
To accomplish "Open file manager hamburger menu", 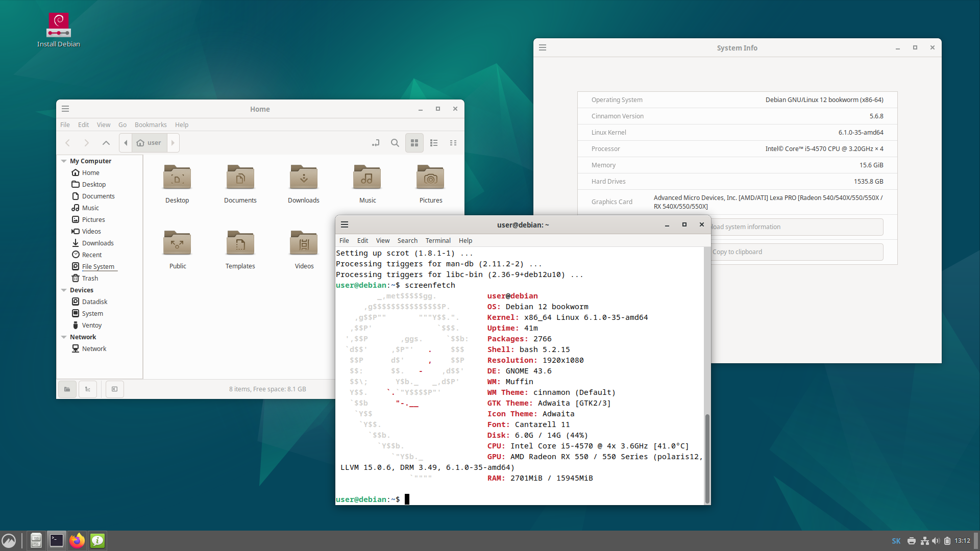I will point(65,109).
